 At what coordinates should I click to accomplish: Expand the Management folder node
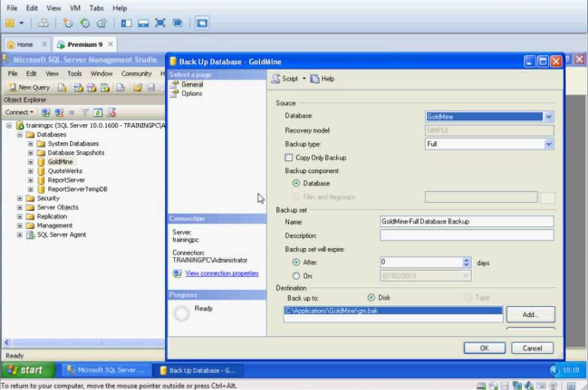tap(20, 226)
